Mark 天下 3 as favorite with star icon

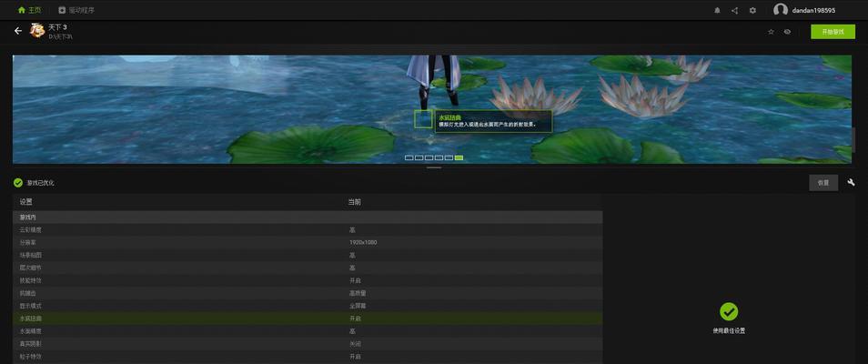tap(771, 32)
